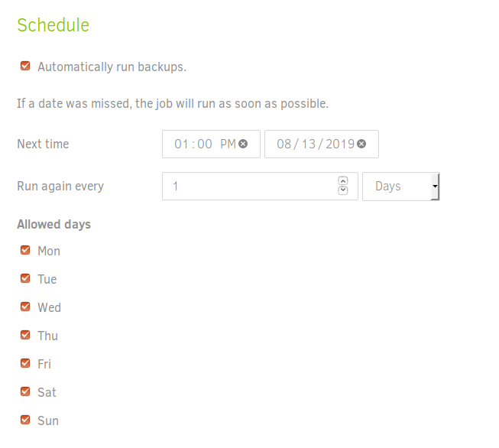Viewport: 499px width, 448px height.
Task: Click the Automatically run backups label
Action: pyautogui.click(x=112, y=67)
